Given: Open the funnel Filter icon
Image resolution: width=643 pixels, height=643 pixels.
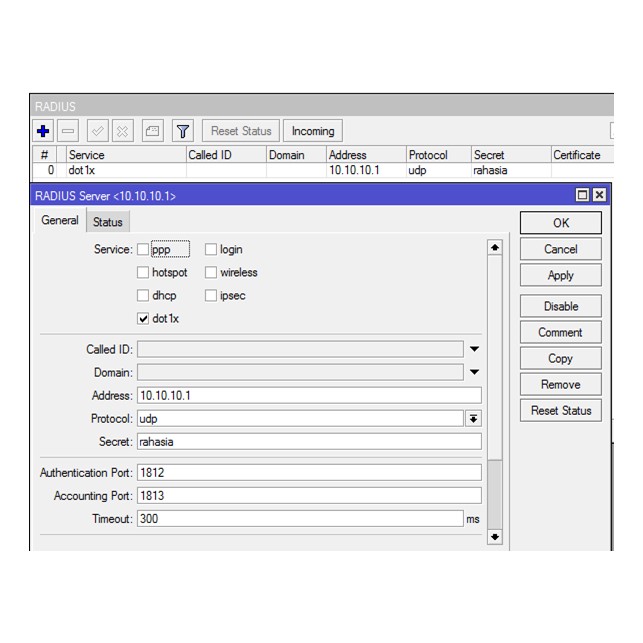Looking at the screenshot, I should coord(182,131).
